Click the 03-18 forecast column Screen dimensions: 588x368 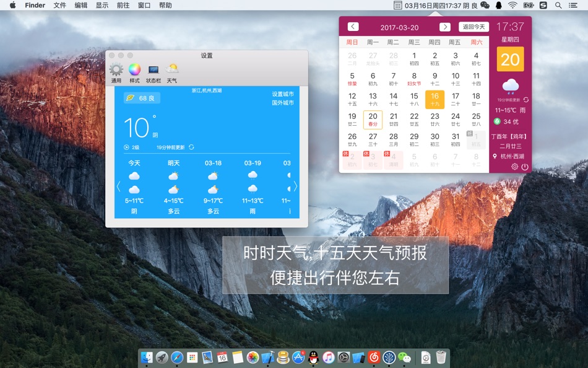(x=213, y=186)
